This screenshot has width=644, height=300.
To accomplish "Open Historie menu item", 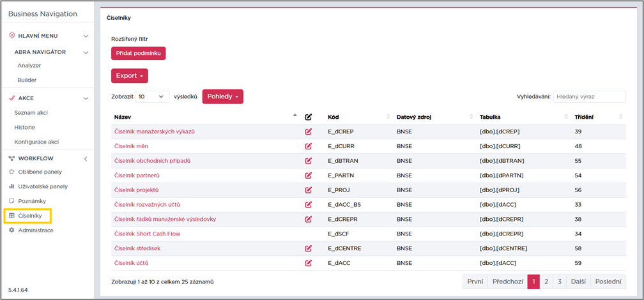I will (25, 127).
